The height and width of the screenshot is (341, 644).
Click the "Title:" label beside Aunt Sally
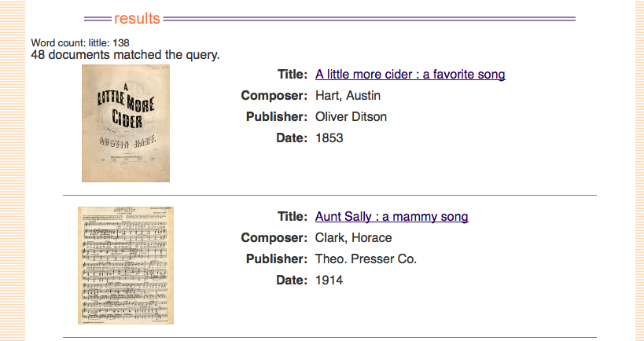coord(293,217)
